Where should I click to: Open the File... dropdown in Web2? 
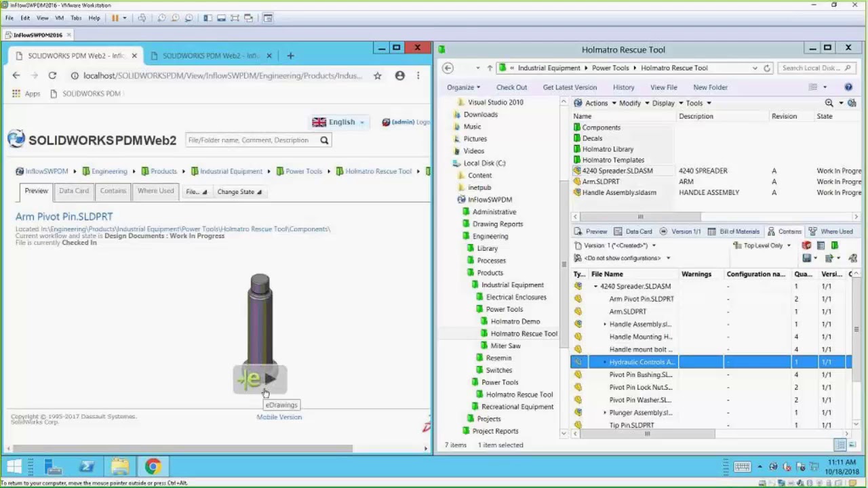[x=197, y=192]
